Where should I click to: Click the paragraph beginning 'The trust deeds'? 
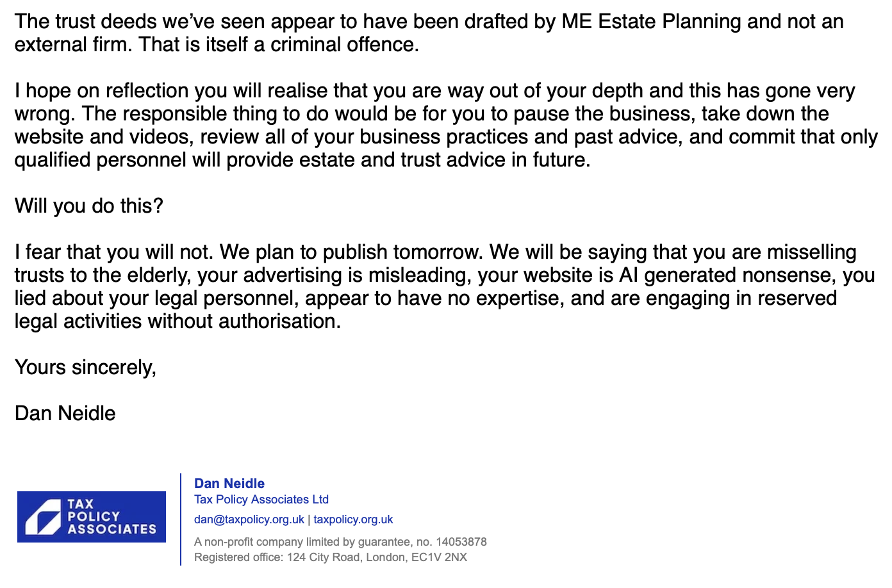pos(428,33)
